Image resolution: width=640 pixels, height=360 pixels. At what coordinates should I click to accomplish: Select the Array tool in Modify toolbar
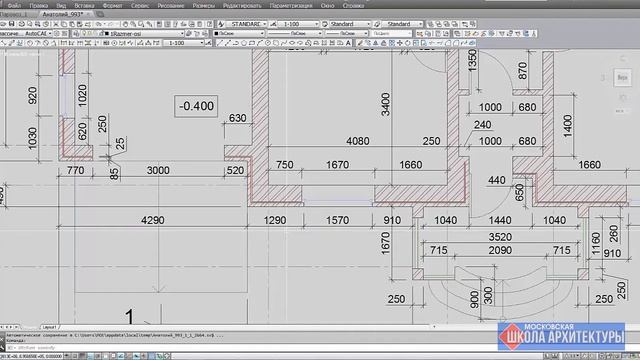pyautogui.click(x=392, y=43)
